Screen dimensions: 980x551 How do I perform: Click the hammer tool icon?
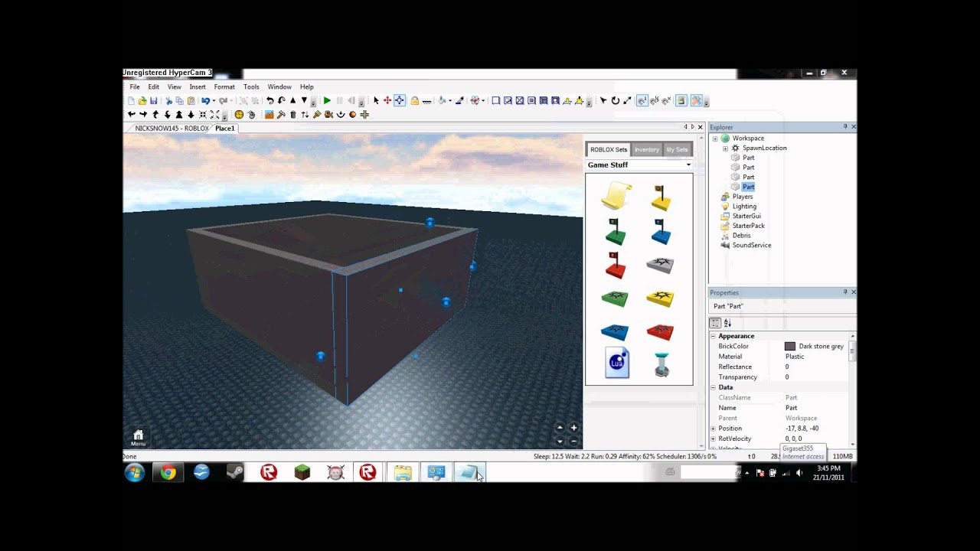click(281, 115)
